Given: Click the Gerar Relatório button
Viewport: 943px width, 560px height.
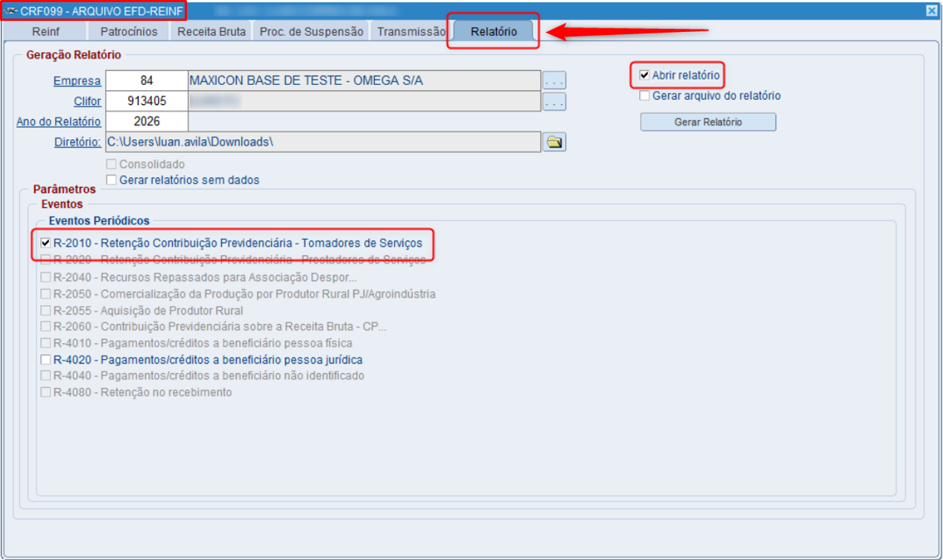Looking at the screenshot, I should [x=708, y=122].
